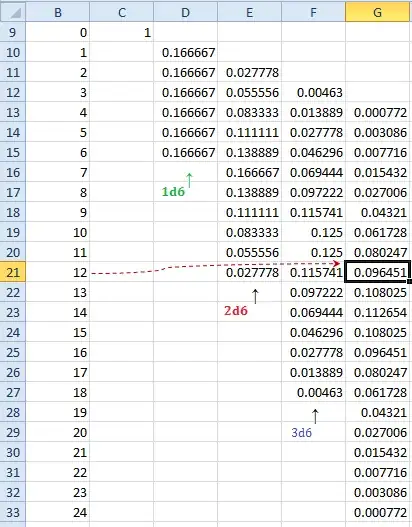Viewport: 412px width, 527px height.
Task: Select column G header
Action: [x=377, y=12]
